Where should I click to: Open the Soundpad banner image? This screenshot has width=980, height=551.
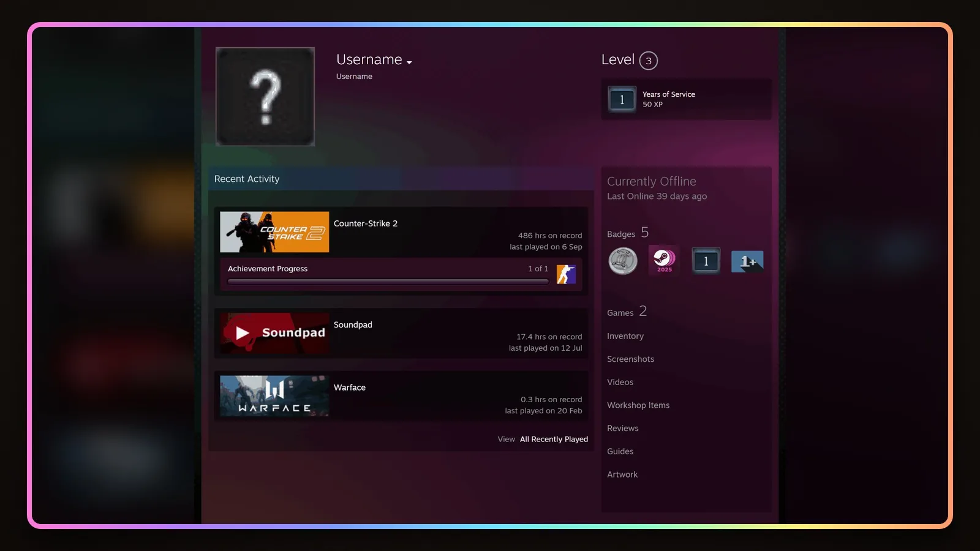click(x=274, y=333)
